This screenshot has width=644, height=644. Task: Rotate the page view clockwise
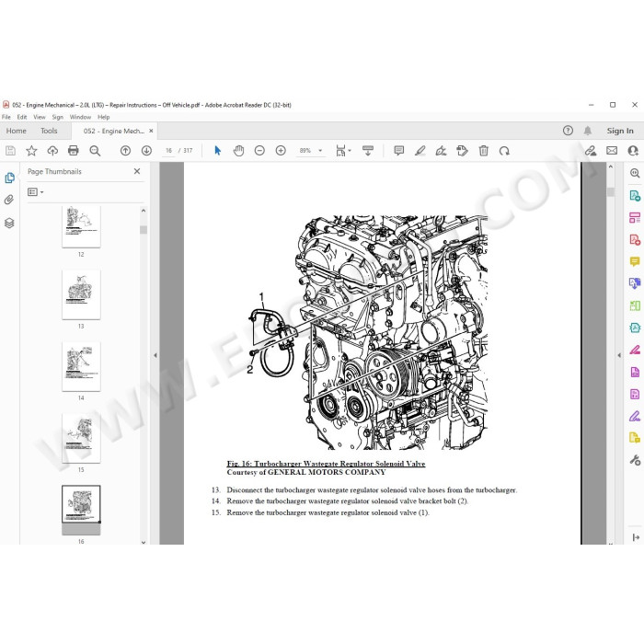click(x=504, y=151)
